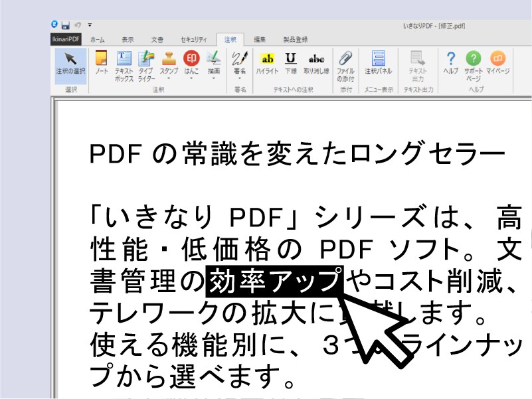Click the text テレワークの拡大に
532x399 pixels.
[x=211, y=312]
